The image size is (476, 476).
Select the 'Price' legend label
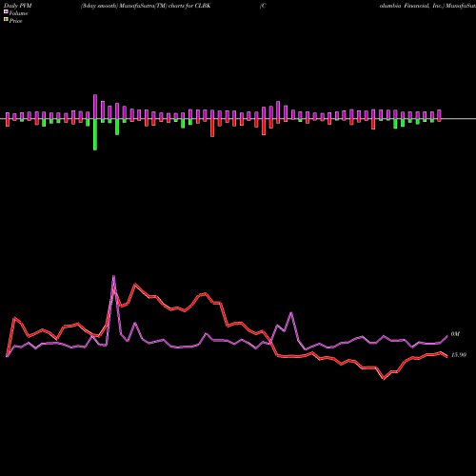click(15, 21)
